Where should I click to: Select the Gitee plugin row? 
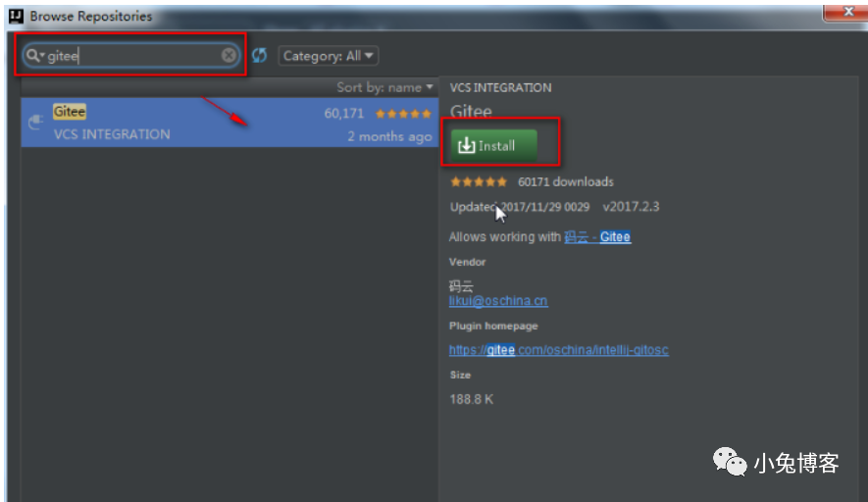pos(230,123)
